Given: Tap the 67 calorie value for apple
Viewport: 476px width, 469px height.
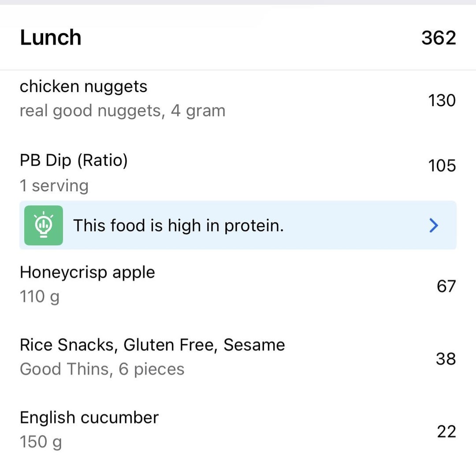Looking at the screenshot, I should (446, 286).
